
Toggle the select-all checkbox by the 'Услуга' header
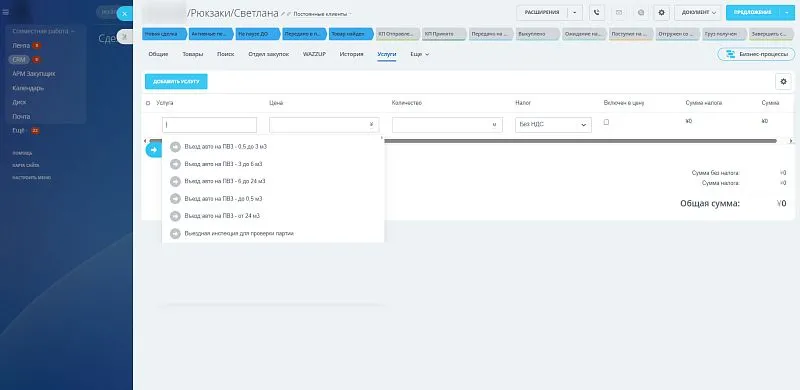[x=148, y=103]
